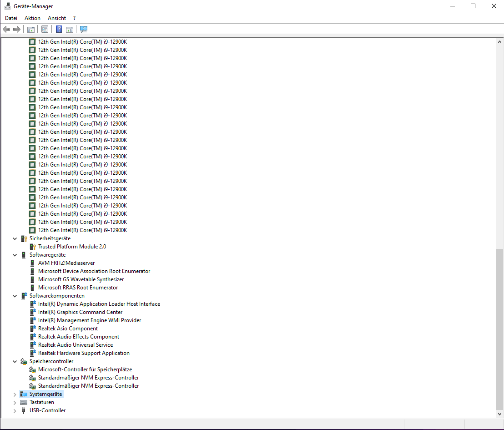Select Intel(R) Management Engine WMI Provider
The image size is (504, 430).
coord(90,321)
